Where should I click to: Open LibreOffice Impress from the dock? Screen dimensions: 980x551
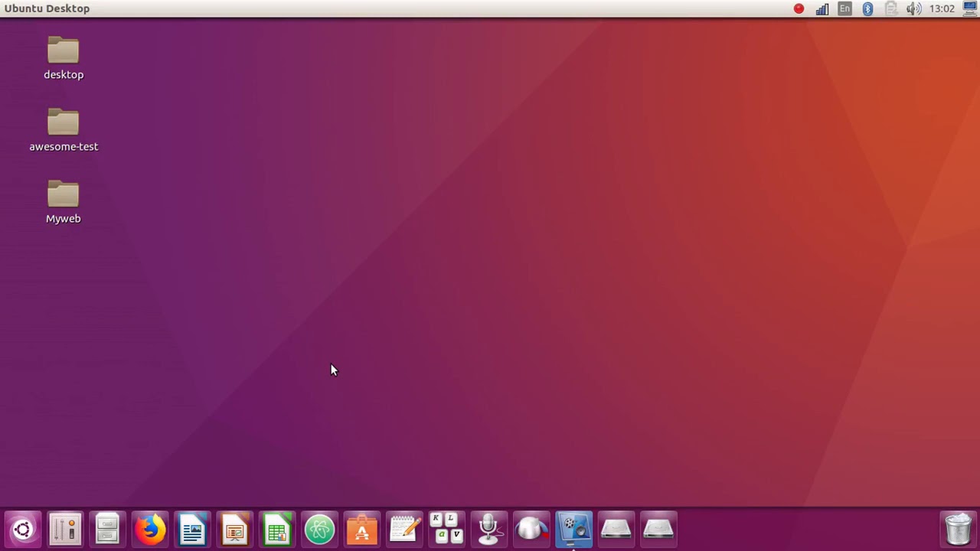tap(235, 529)
